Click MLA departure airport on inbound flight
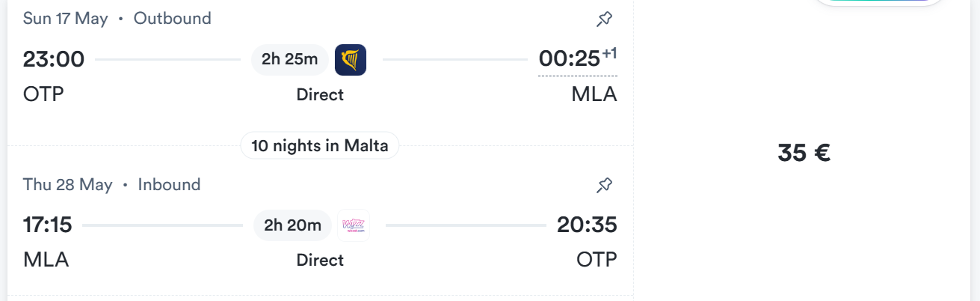Viewport: 980px width, 301px height. [x=46, y=261]
